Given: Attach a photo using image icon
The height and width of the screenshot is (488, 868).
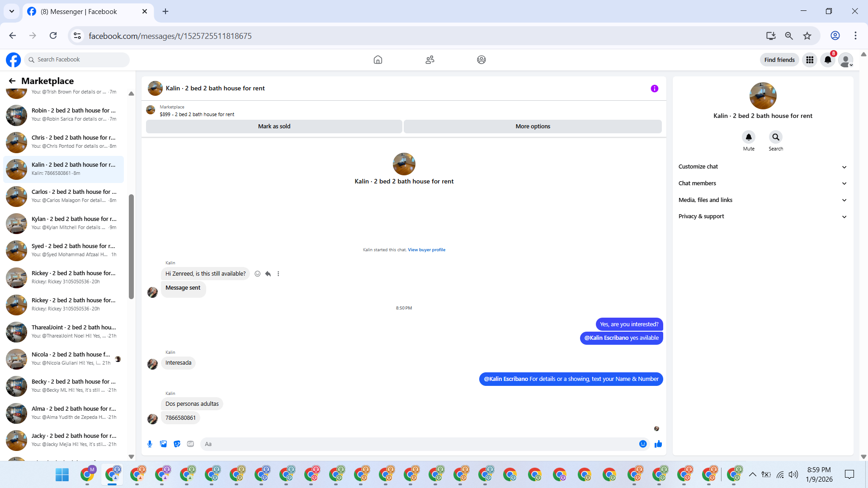Looking at the screenshot, I should 163,444.
